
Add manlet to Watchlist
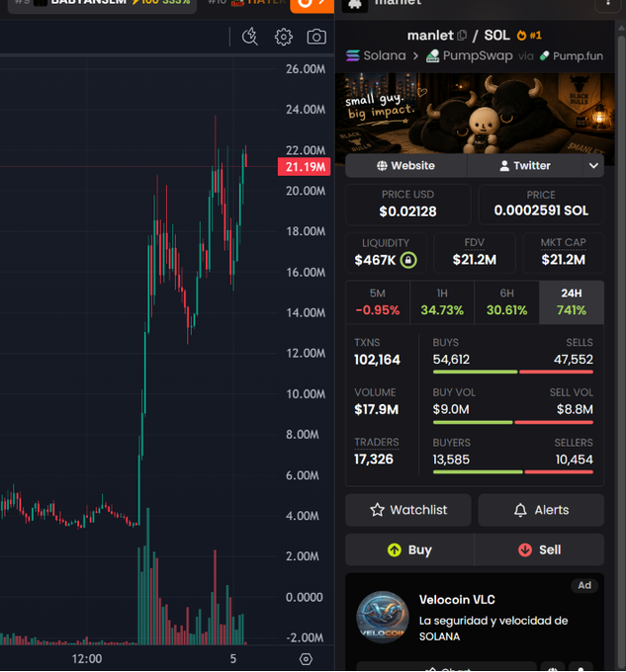pos(408,510)
